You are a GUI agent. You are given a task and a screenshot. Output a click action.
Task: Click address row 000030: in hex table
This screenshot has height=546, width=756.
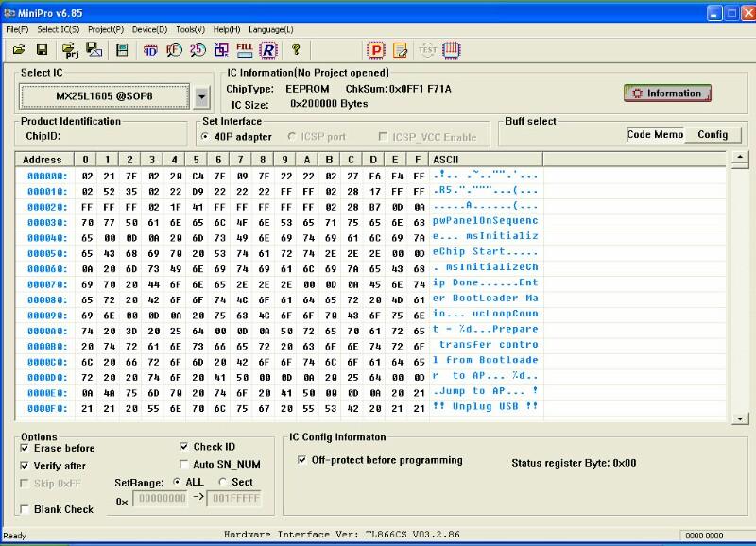(46, 223)
